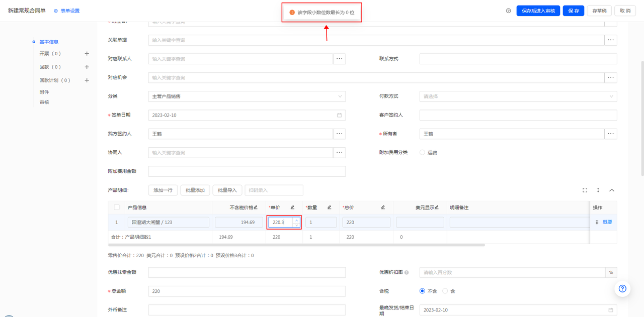Open the 付款方式 dropdown
644x317 pixels.
click(518, 96)
